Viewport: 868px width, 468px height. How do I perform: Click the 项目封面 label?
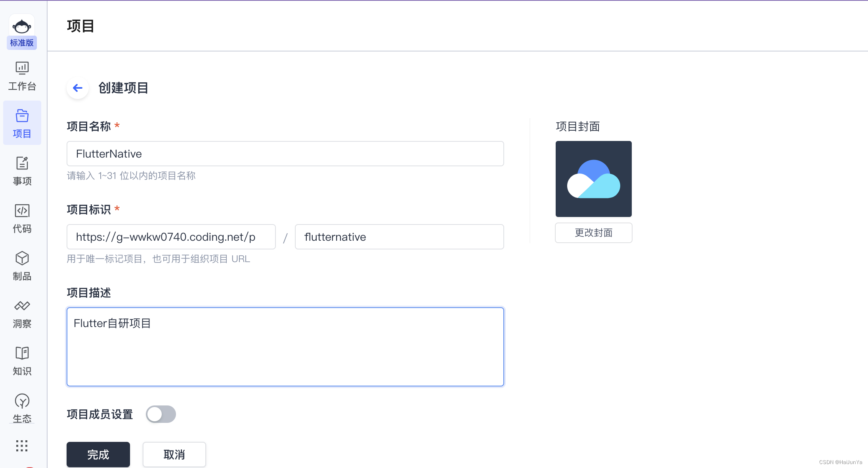578,127
